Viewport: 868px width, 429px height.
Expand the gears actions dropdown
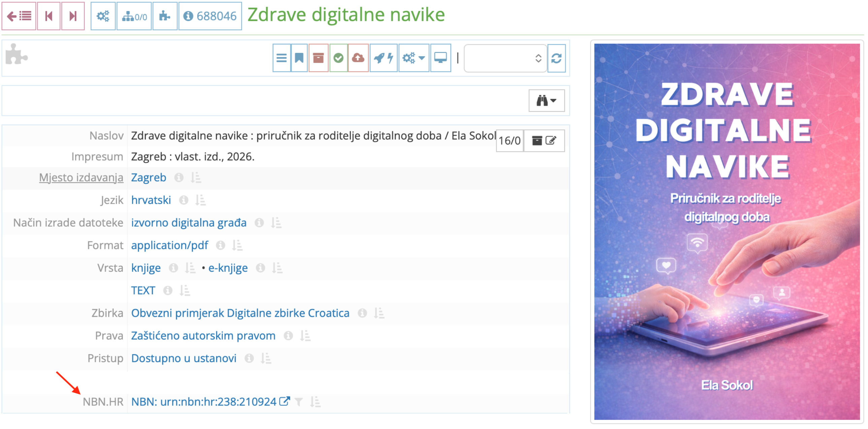point(413,58)
